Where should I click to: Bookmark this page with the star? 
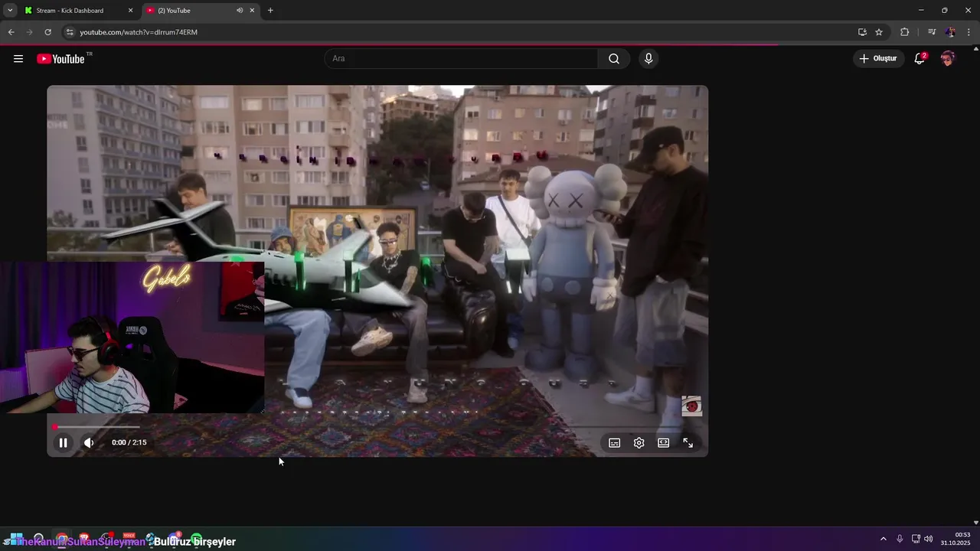(879, 32)
